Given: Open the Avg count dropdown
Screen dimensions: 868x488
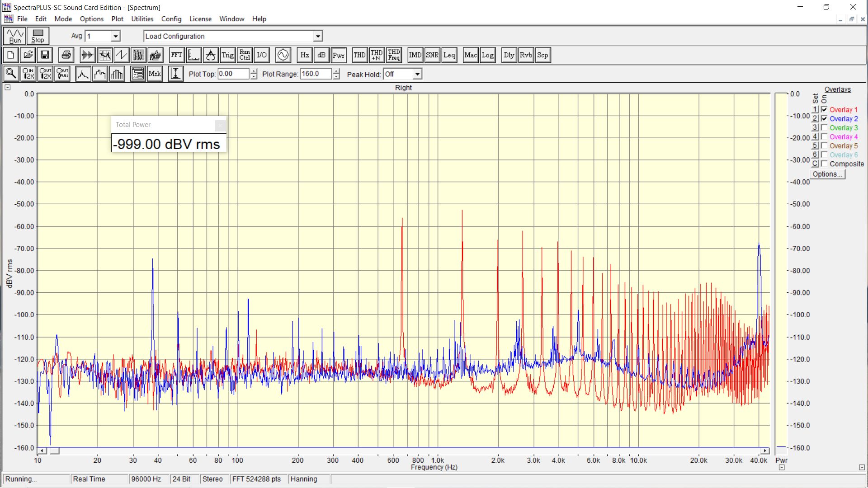Looking at the screenshot, I should [116, 36].
